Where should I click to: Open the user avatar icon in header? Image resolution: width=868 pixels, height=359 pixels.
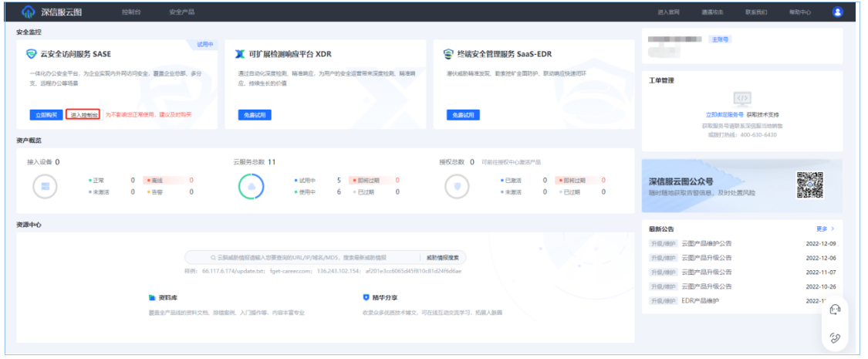click(838, 12)
